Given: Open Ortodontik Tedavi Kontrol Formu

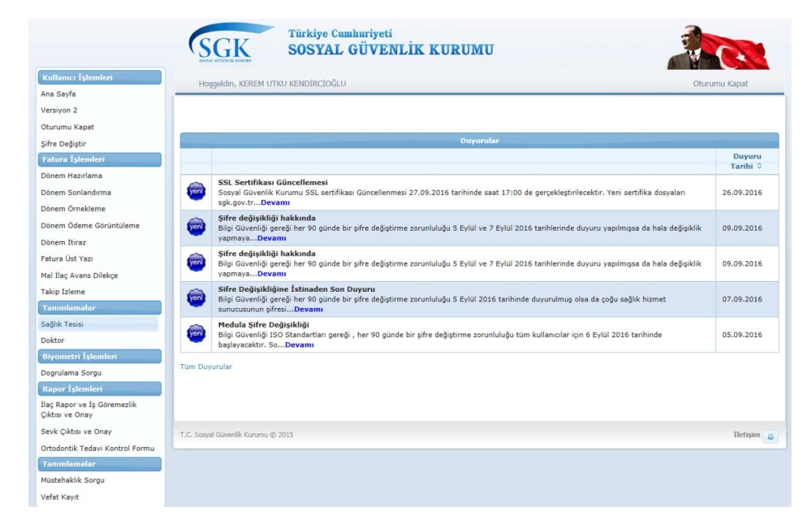Looking at the screenshot, I should (97, 449).
